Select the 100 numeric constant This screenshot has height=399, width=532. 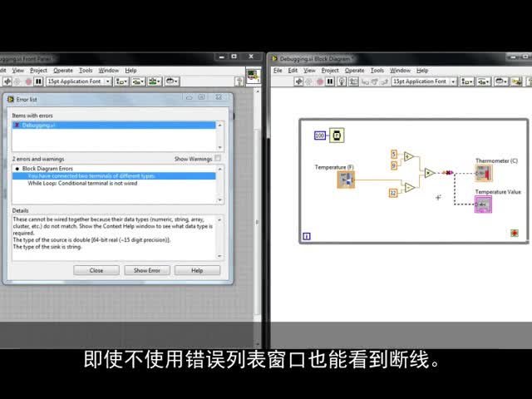click(320, 135)
